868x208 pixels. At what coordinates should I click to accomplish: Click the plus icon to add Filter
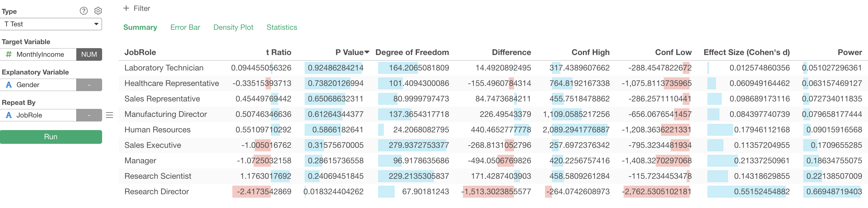click(x=126, y=8)
